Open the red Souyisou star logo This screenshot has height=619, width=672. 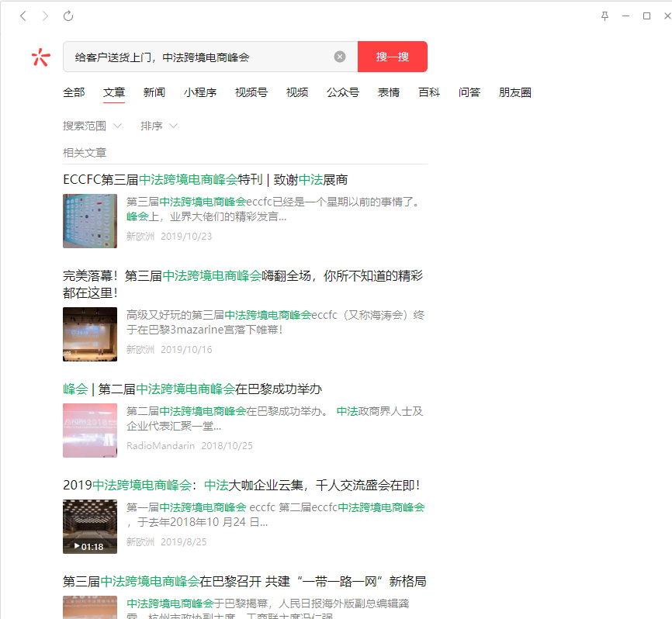(x=40, y=57)
